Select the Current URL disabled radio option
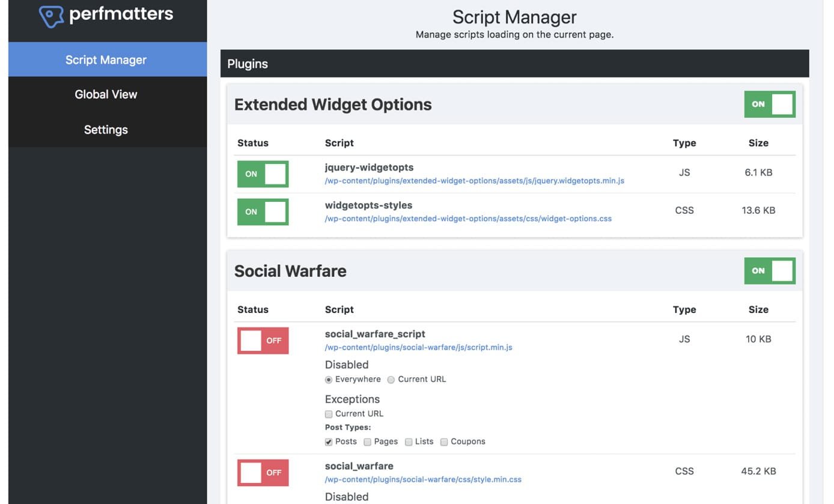Viewport: 834px width, 504px height. [x=391, y=379]
